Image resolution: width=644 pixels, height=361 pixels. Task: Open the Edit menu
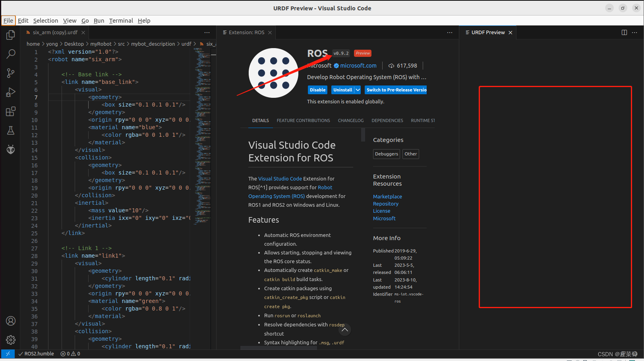[23, 21]
